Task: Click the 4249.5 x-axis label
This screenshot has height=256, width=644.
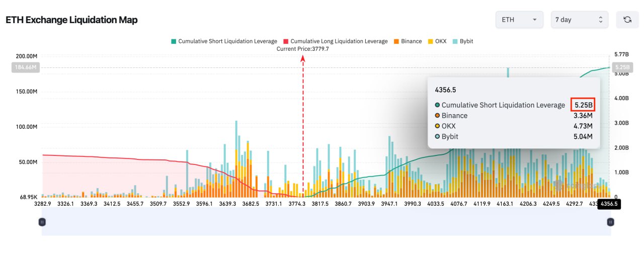Action: pyautogui.click(x=551, y=204)
